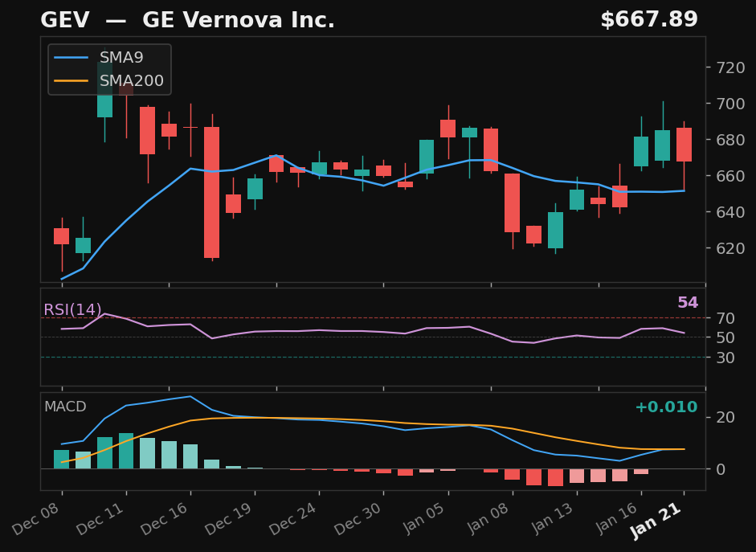This screenshot has height=552, width=756.
Task: Click the $667.89 current price
Action: tap(649, 20)
